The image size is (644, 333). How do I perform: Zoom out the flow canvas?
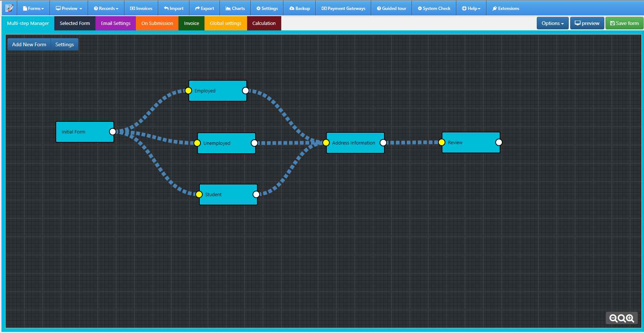pyautogui.click(x=613, y=318)
